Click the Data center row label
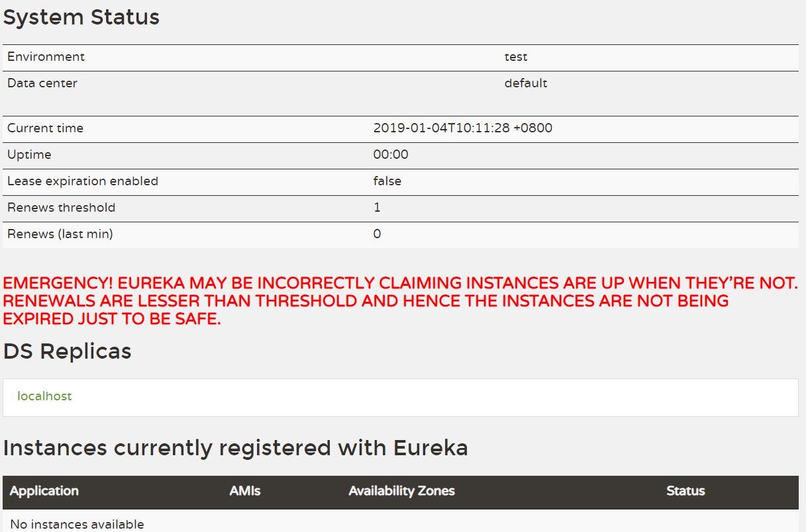 [42, 83]
